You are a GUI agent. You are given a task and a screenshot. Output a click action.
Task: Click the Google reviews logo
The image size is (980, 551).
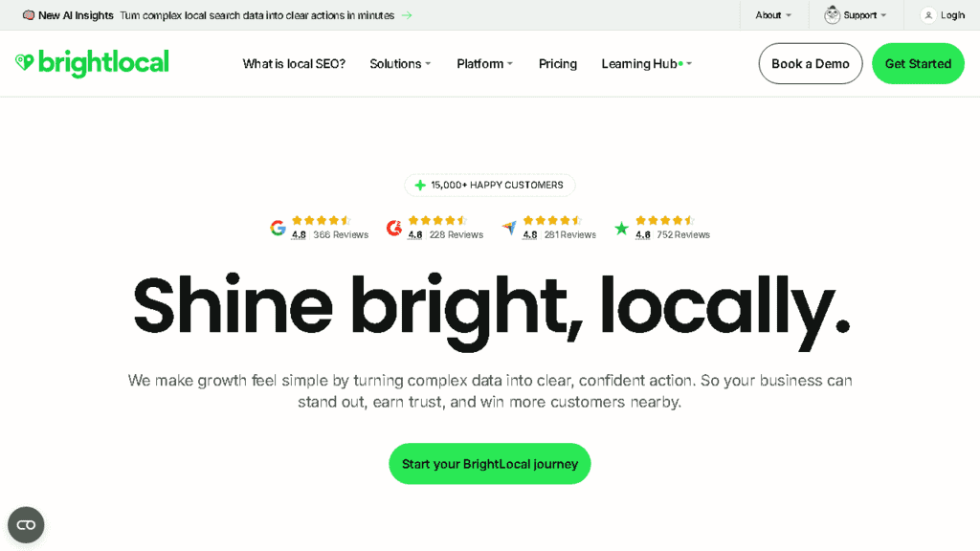(278, 228)
